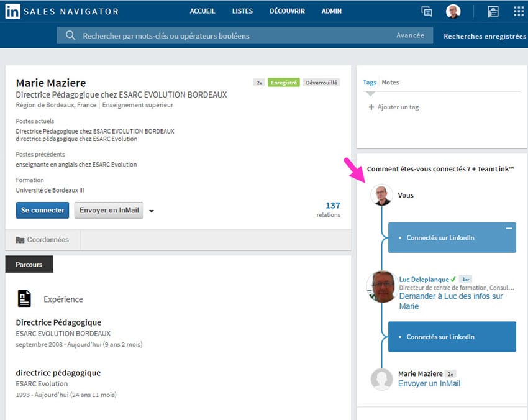Viewport: 528px width, 420px height.
Task: Click the Se connecter button
Action: point(42,210)
